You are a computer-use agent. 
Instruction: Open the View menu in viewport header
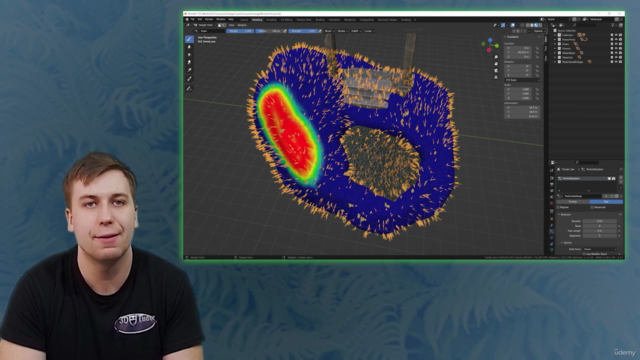tap(231, 25)
